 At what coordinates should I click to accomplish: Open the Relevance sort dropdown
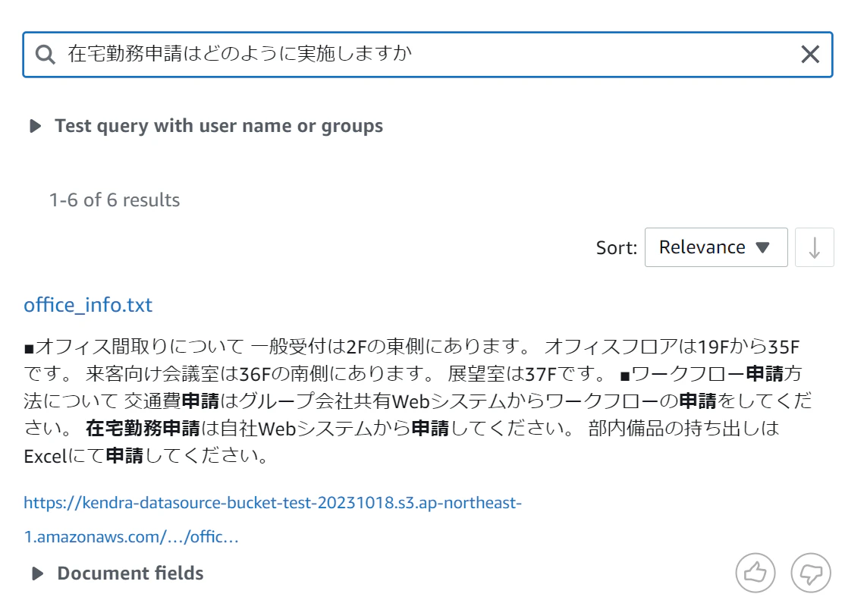coord(716,247)
